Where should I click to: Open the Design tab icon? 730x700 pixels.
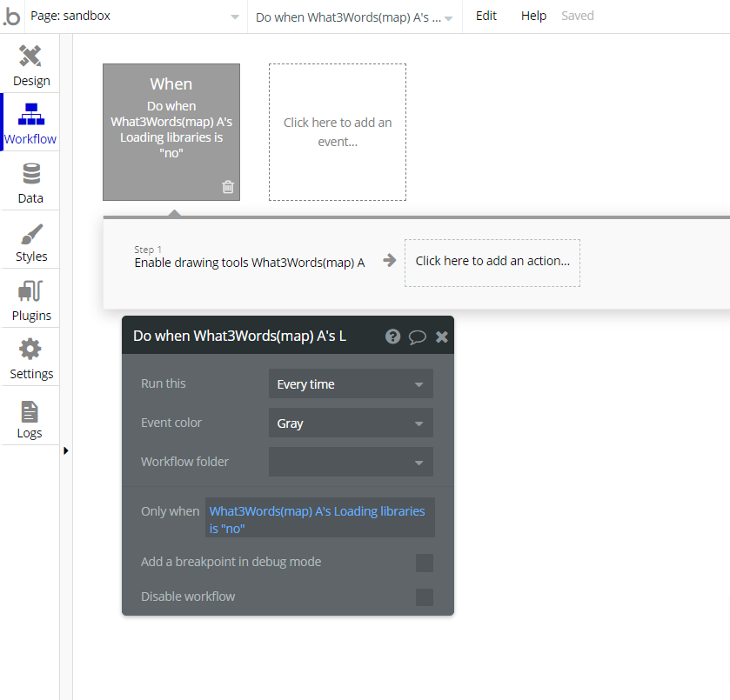tap(30, 57)
